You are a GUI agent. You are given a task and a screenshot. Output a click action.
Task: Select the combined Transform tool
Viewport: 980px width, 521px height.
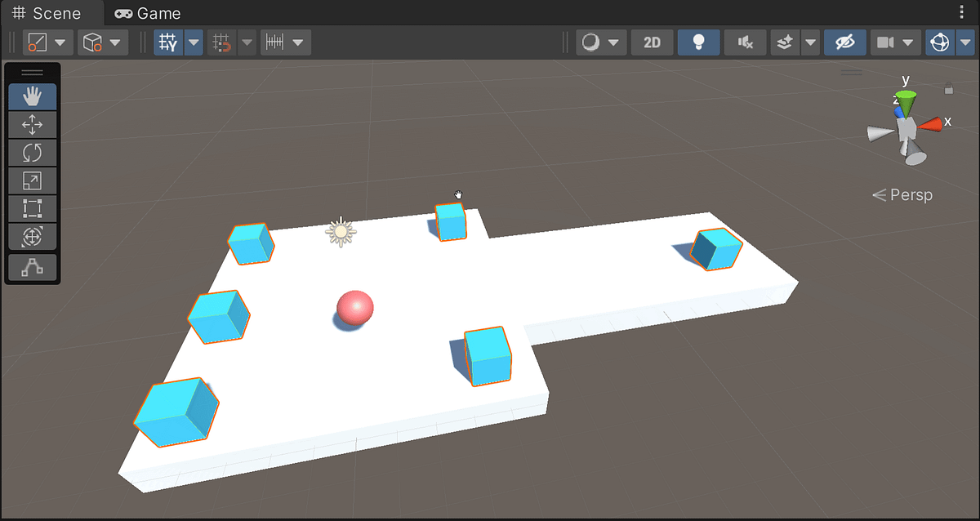pyautogui.click(x=32, y=236)
